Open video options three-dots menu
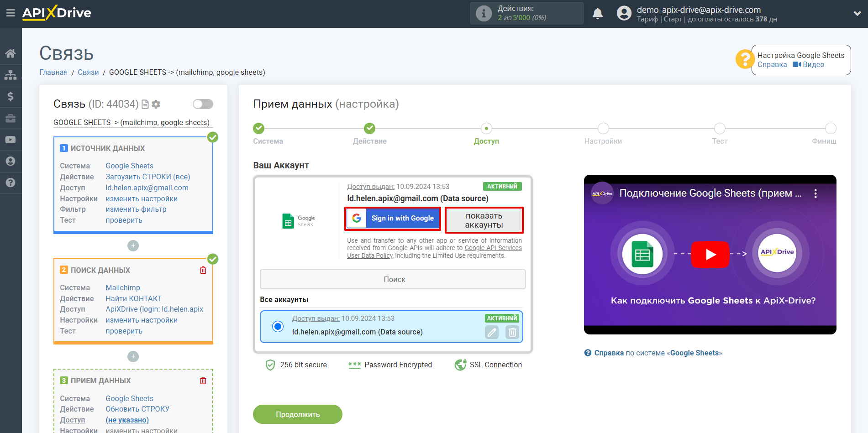Screen dimensions: 868x433 815,193
